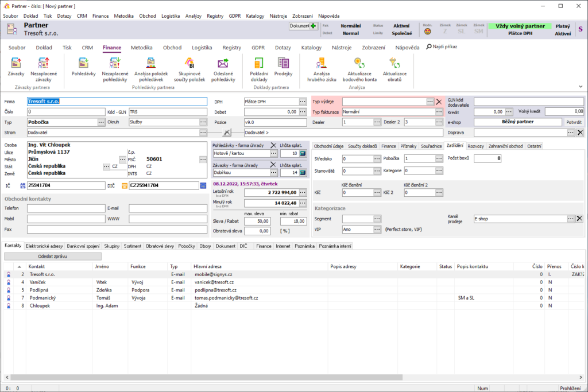Expand the Okruh lookup button
The height and width of the screenshot is (392, 588).
203,122
